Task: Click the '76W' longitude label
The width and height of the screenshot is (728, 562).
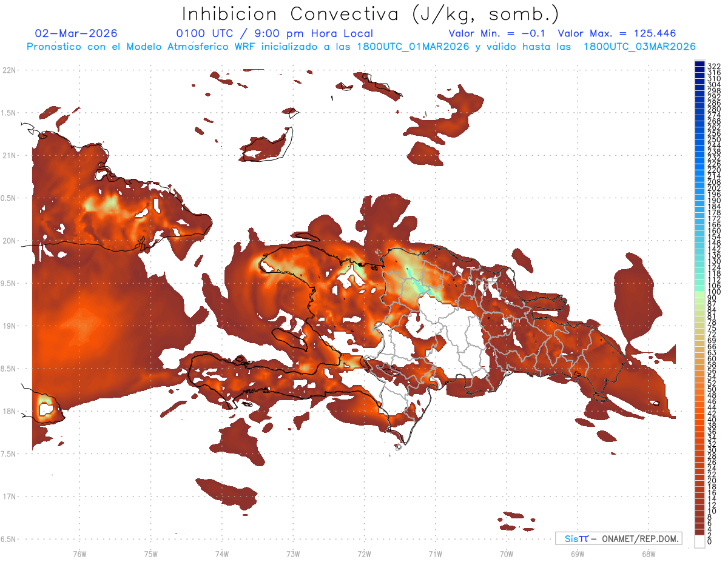Action: click(x=79, y=554)
